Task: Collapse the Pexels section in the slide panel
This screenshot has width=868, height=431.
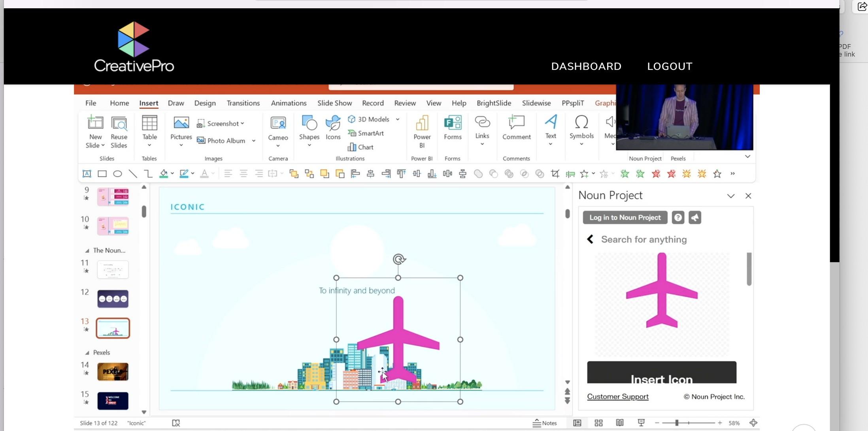Action: [87, 352]
